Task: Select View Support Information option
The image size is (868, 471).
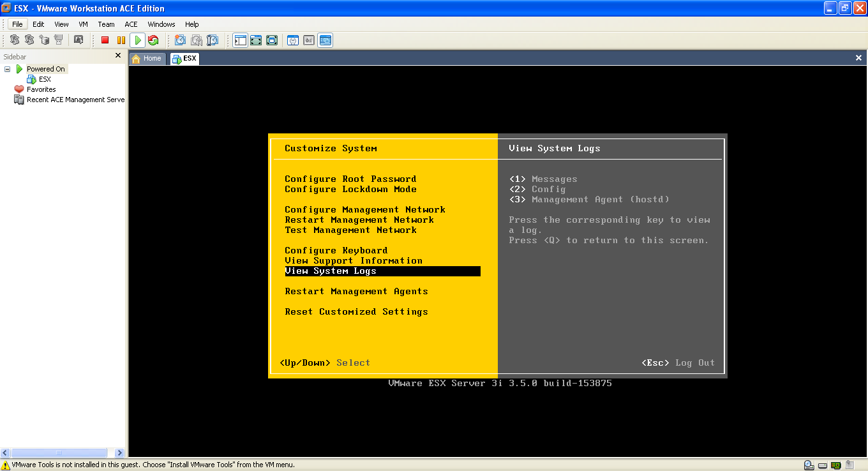Action: (x=354, y=260)
